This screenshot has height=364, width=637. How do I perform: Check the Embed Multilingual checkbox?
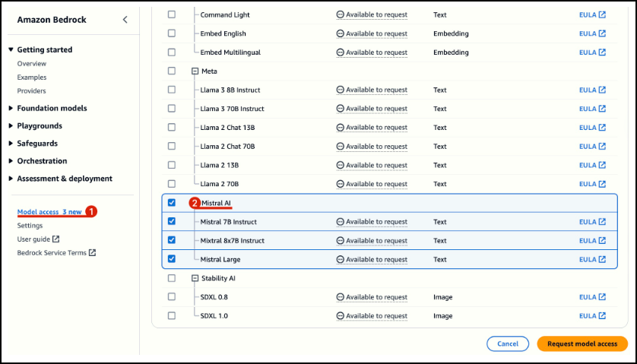[172, 52]
